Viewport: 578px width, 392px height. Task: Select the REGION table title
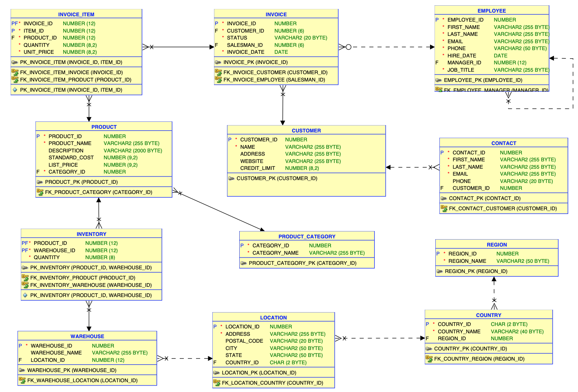click(x=496, y=244)
